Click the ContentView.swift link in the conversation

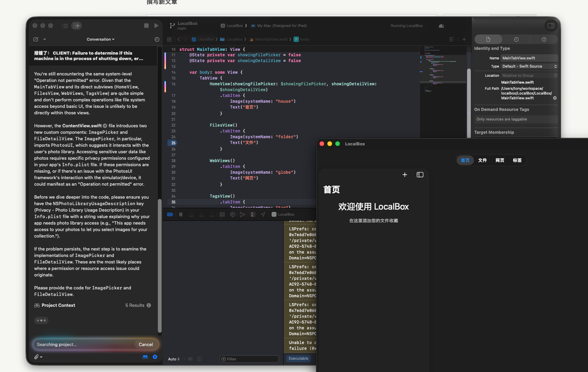pos(82,126)
